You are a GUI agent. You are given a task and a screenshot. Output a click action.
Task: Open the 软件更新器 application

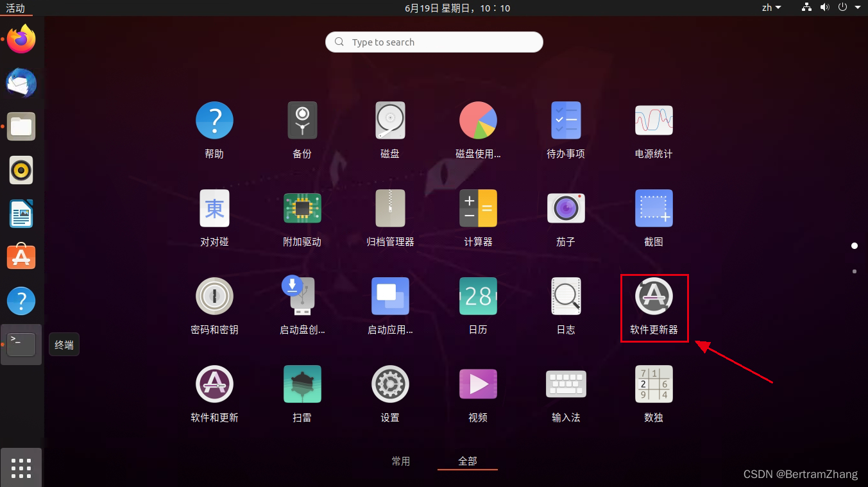pos(654,307)
